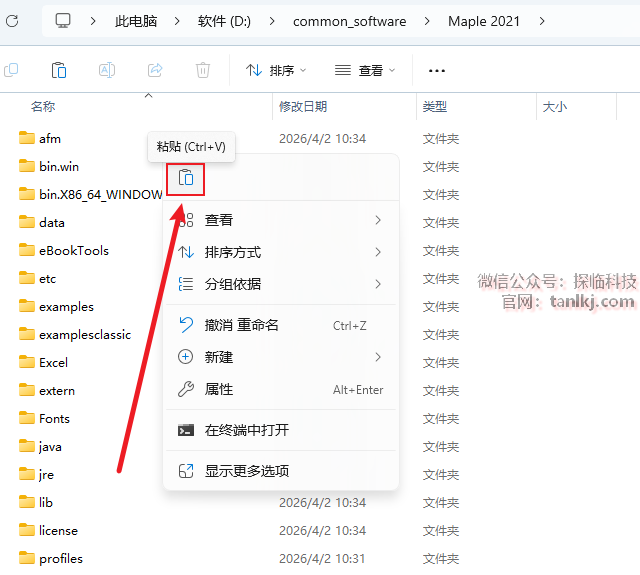Click the toolbar Rename icon
The height and width of the screenshot is (575, 640).
click(107, 70)
